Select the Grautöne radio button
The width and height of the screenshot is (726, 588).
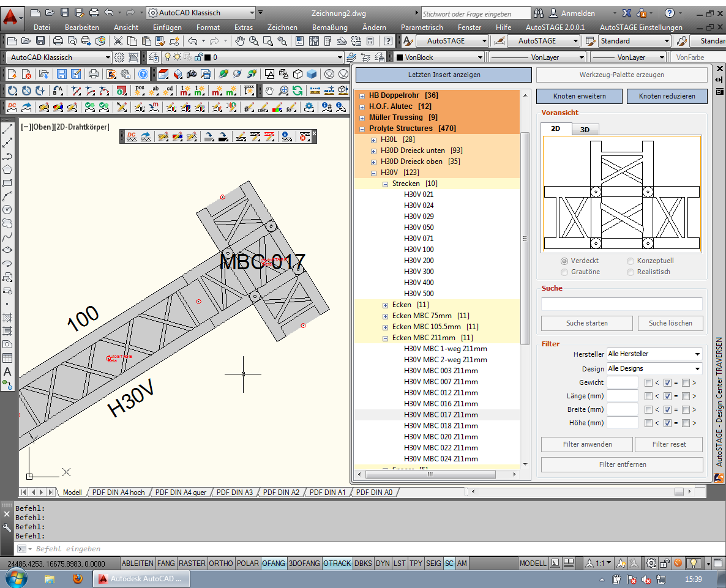click(x=564, y=272)
